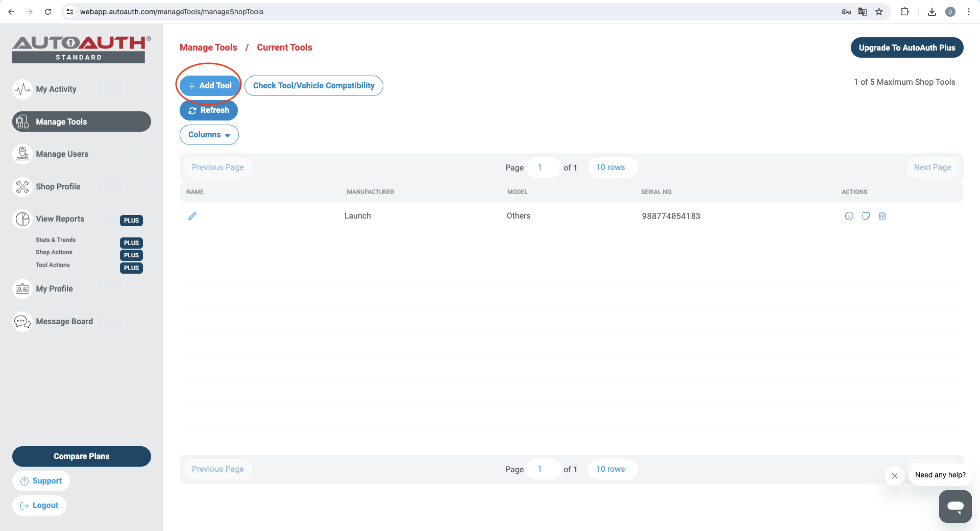The height and width of the screenshot is (531, 980).
Task: Click the pencil edit icon in tool row
Action: coord(192,216)
